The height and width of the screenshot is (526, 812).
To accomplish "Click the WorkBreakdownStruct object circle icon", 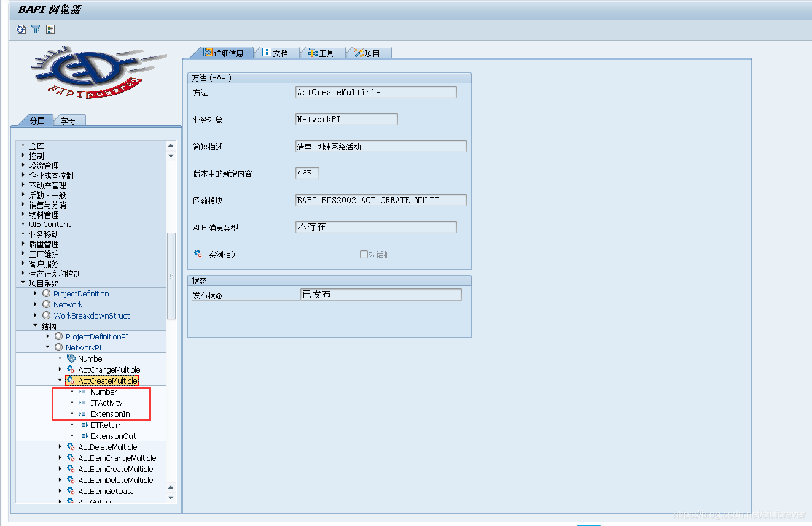I will (46, 315).
